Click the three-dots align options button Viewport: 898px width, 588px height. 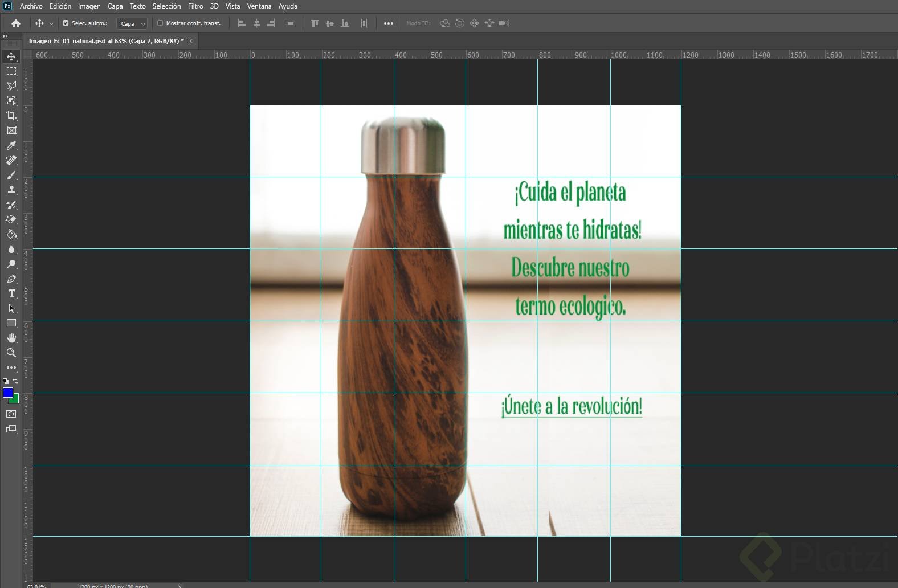(389, 23)
